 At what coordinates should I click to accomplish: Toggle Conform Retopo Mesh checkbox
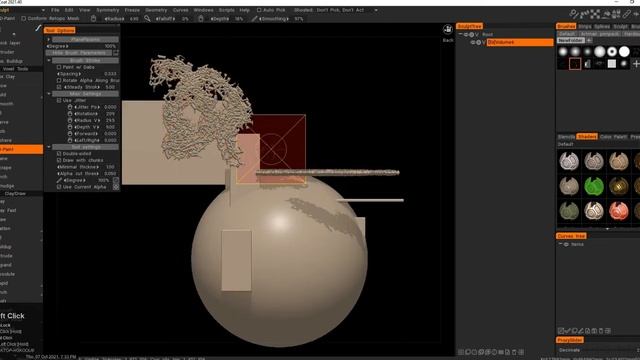point(23,18)
